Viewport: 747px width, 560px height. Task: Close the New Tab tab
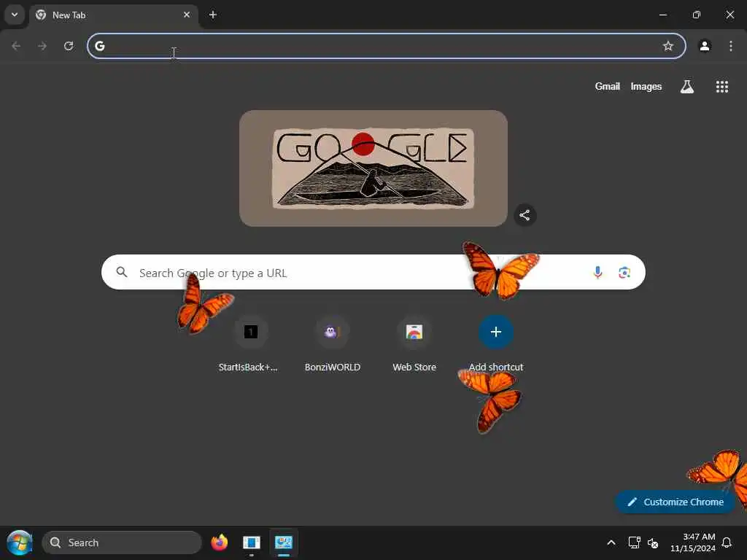tap(186, 15)
